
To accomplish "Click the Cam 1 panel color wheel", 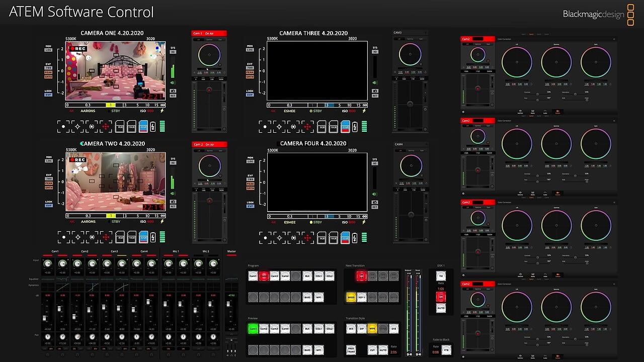I will tap(209, 54).
